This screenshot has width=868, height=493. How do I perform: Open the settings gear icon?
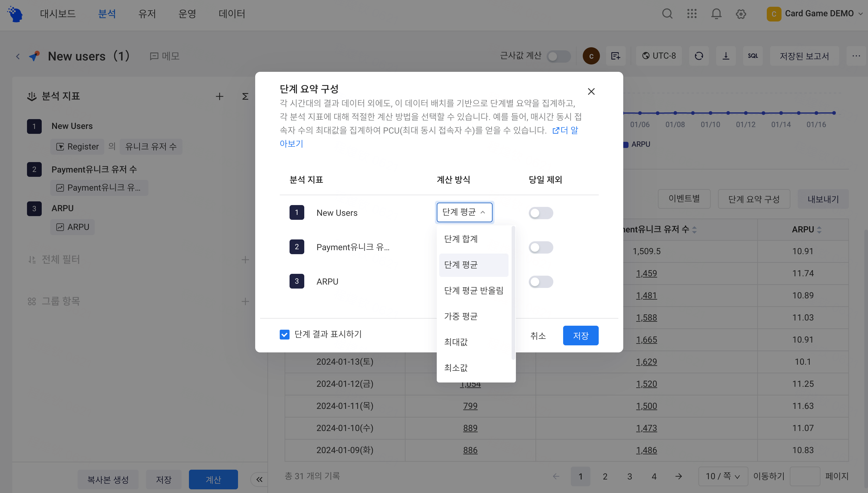[x=741, y=14]
